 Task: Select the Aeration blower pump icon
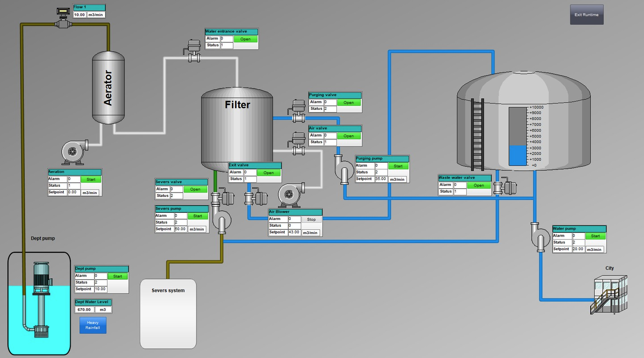click(x=74, y=152)
